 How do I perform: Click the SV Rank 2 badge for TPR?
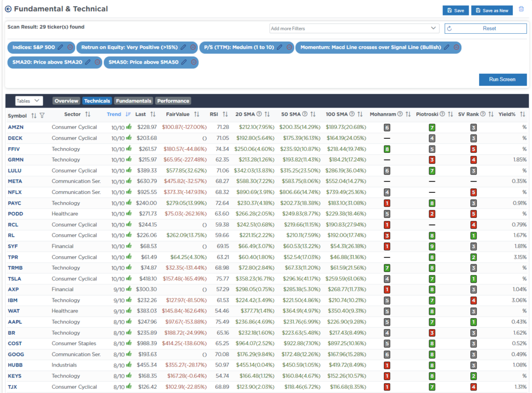(x=474, y=257)
